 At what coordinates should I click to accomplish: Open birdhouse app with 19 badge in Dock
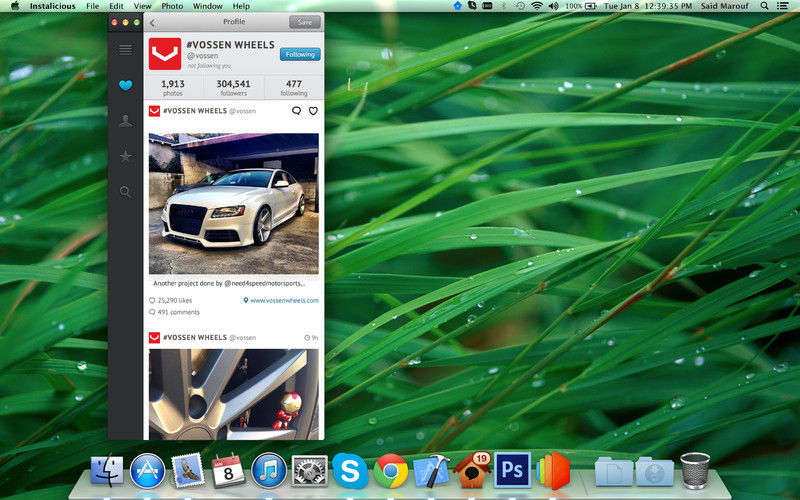[x=472, y=470]
